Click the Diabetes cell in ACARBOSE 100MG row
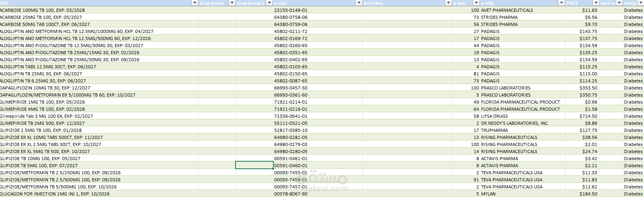This screenshot has width=644, height=197. tap(633, 10)
